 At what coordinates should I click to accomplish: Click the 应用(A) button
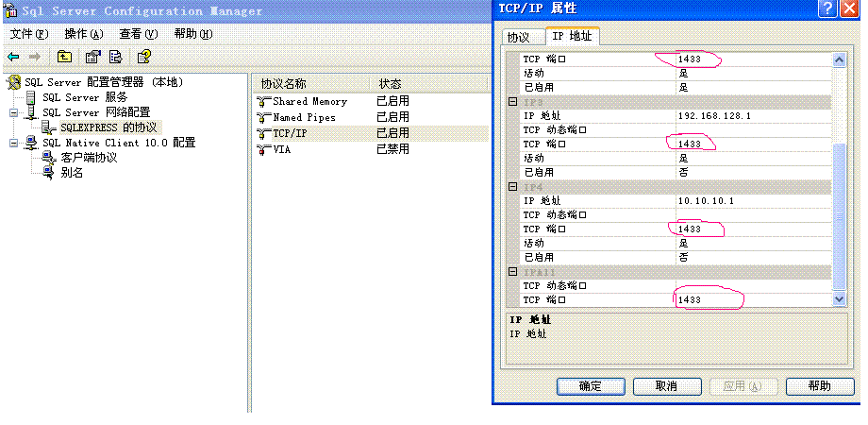743,386
